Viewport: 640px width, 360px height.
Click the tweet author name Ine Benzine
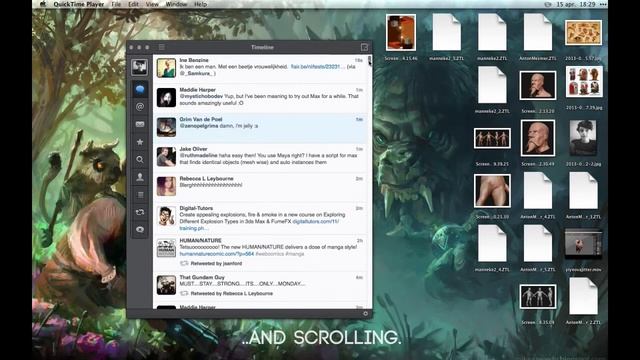(194, 60)
